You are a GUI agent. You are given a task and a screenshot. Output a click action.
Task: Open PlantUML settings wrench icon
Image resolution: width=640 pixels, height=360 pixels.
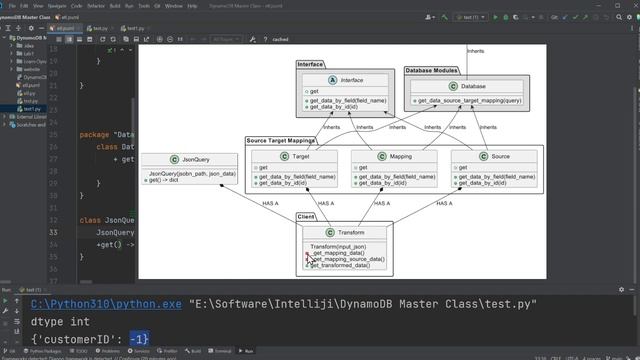(x=253, y=39)
